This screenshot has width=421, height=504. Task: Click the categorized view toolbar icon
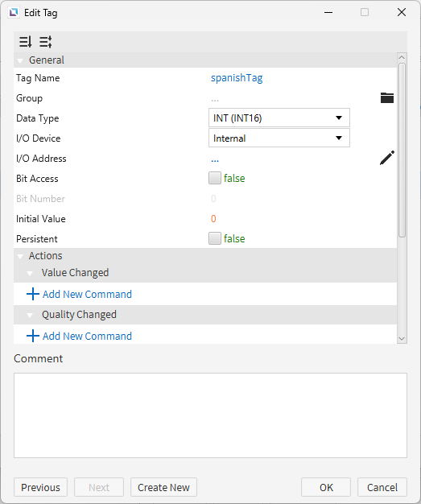(x=46, y=42)
